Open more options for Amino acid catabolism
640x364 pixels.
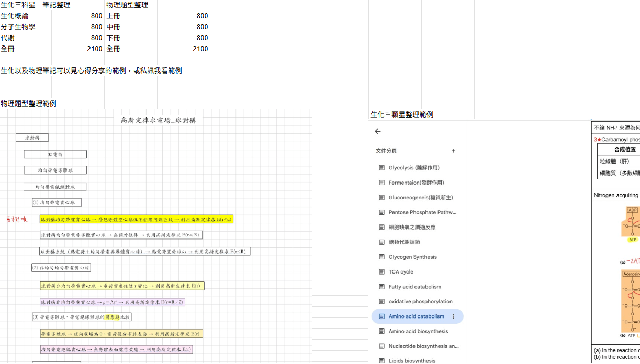(453, 316)
